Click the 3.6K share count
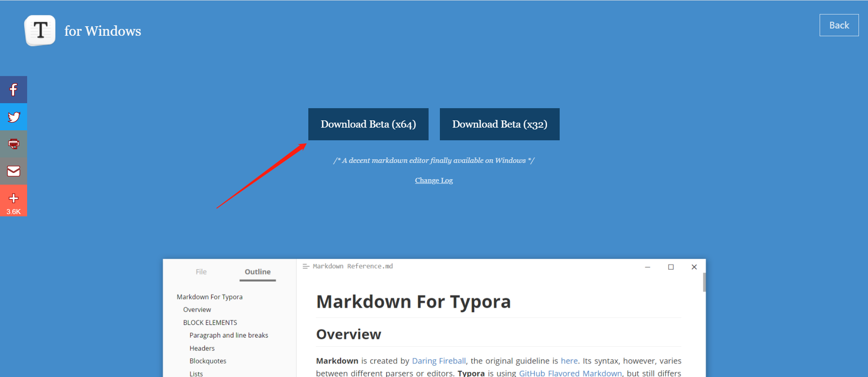 click(14, 211)
